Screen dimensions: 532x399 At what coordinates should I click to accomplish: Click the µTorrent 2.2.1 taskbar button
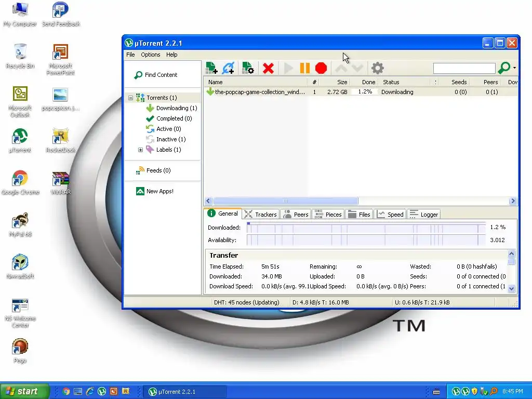pos(185,392)
